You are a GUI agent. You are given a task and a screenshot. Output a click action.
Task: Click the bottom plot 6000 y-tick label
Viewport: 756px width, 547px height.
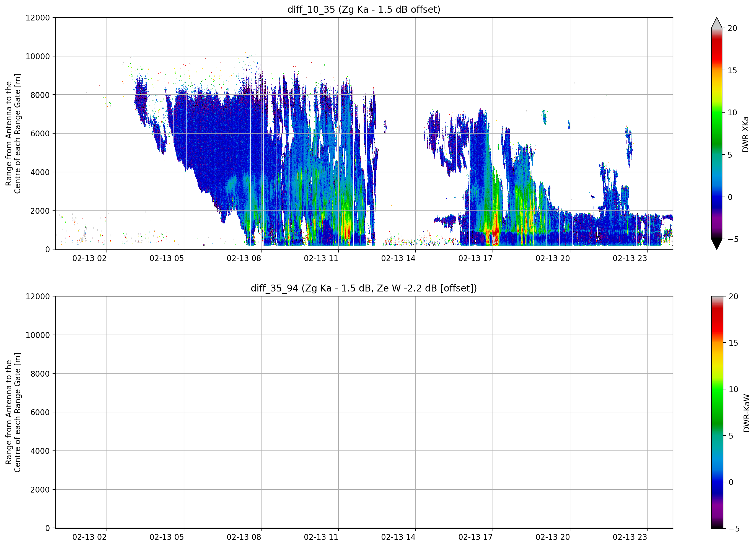tap(40, 412)
